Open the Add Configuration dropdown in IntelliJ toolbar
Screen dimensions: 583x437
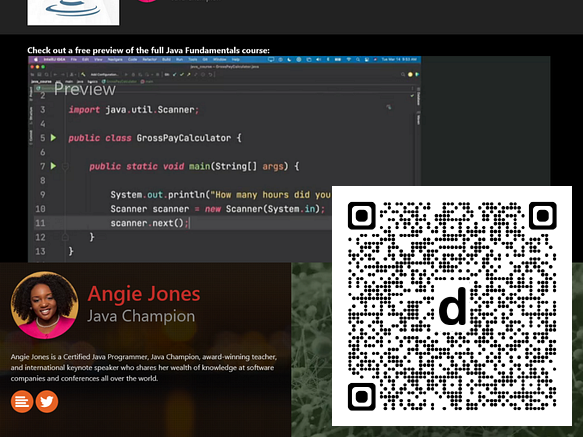pyautogui.click(x=104, y=74)
